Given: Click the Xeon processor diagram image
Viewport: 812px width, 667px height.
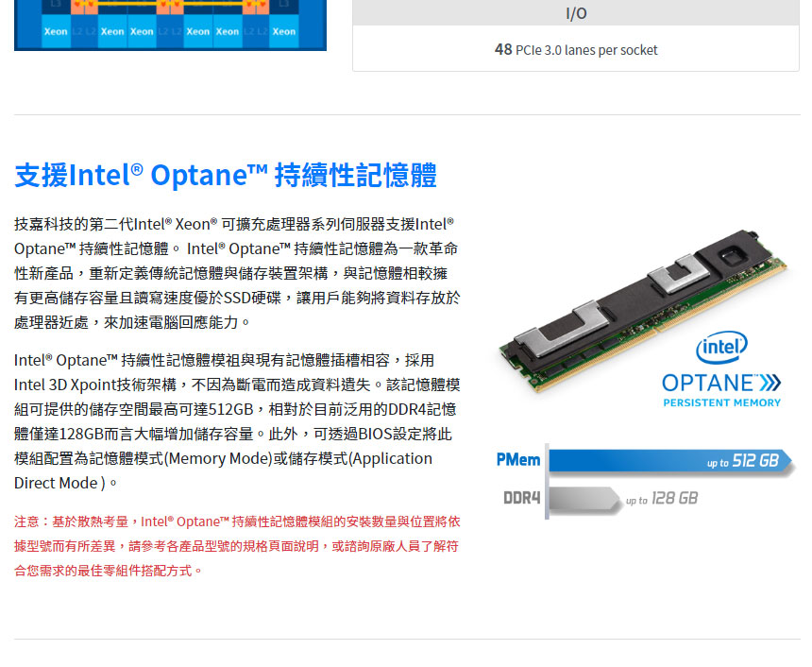Looking at the screenshot, I should coord(170,25).
